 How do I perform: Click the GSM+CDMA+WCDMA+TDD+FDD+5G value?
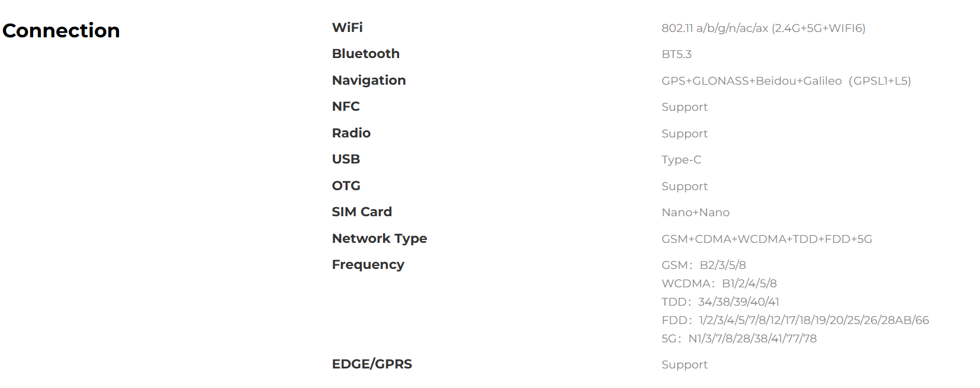[767, 239]
